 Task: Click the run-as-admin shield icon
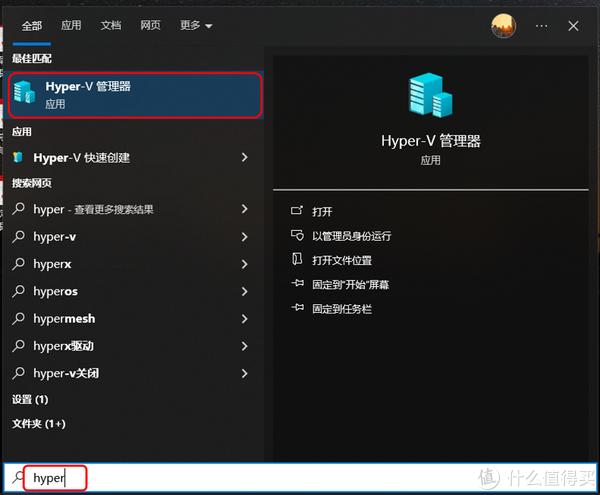(x=297, y=235)
